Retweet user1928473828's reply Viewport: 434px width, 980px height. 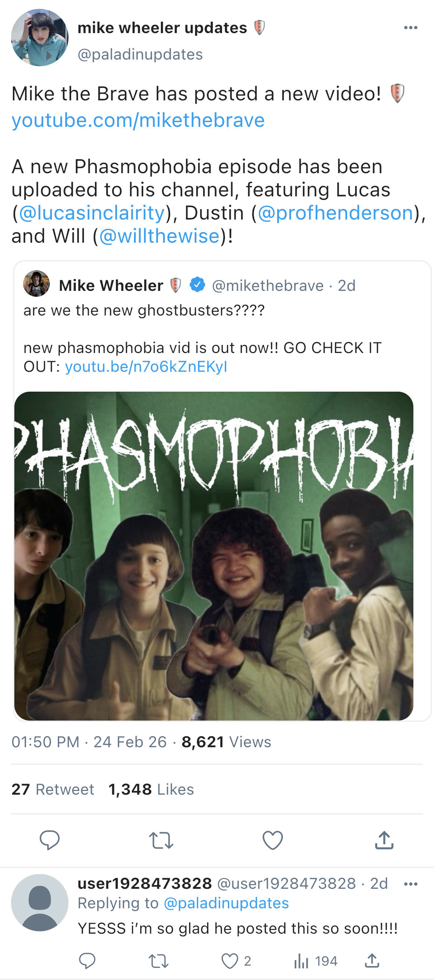point(159,961)
